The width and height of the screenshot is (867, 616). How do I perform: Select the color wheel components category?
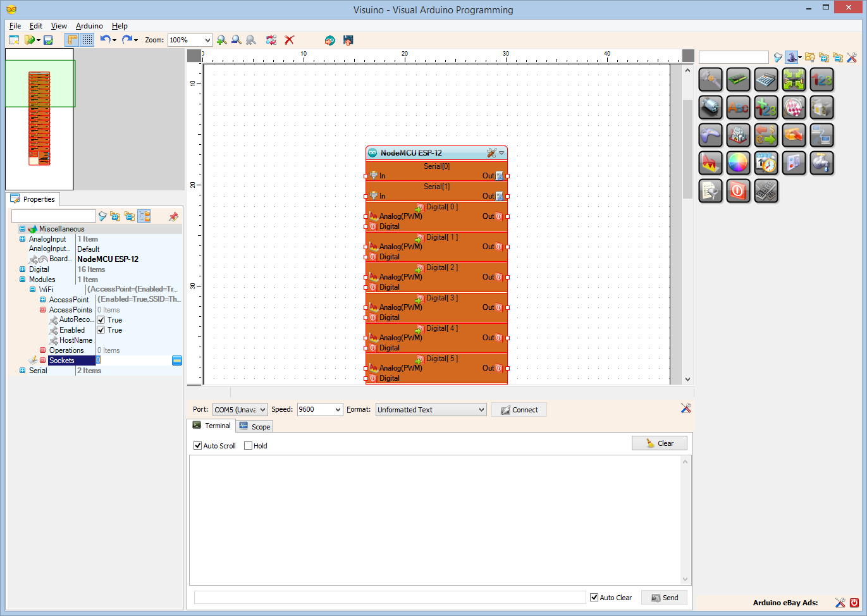pos(738,163)
